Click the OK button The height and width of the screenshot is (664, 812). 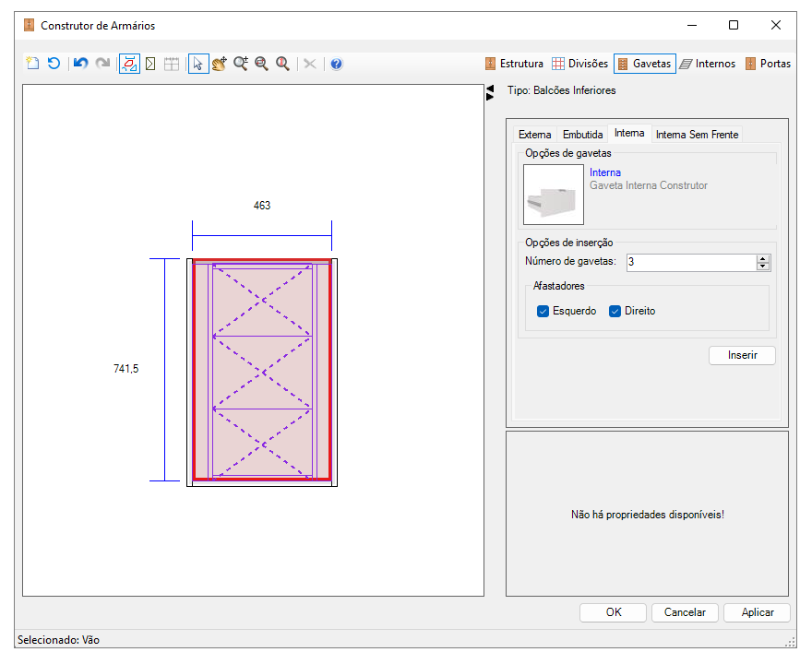click(x=613, y=612)
